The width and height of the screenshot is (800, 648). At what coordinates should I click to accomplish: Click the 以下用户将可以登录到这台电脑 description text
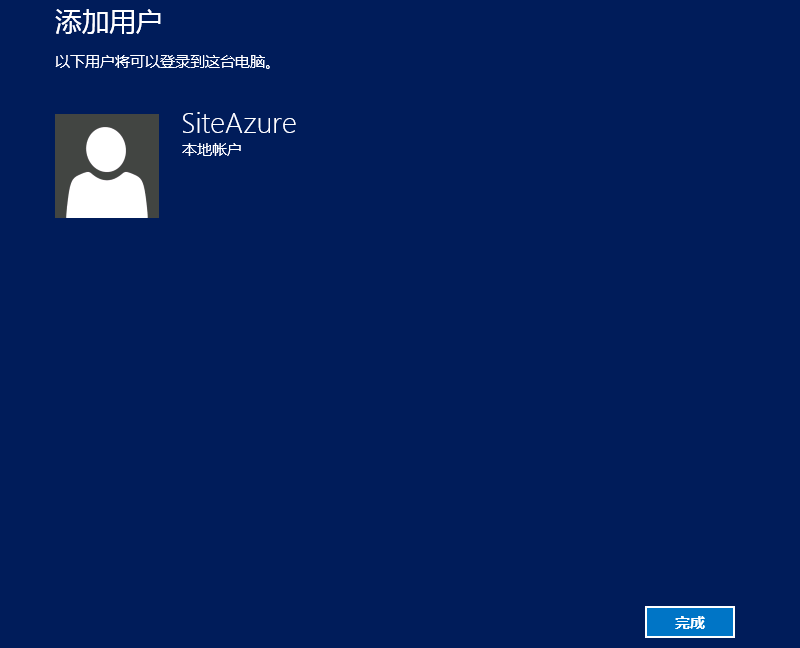164,62
